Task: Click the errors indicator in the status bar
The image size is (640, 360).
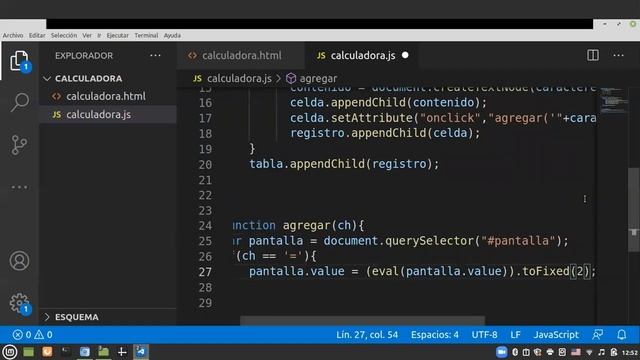Action: (x=22, y=335)
